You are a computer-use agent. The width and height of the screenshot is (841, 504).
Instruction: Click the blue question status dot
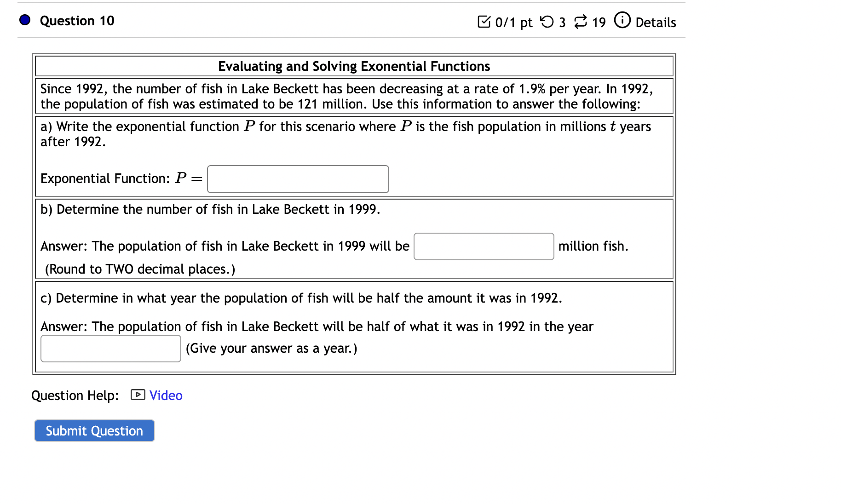click(x=24, y=19)
